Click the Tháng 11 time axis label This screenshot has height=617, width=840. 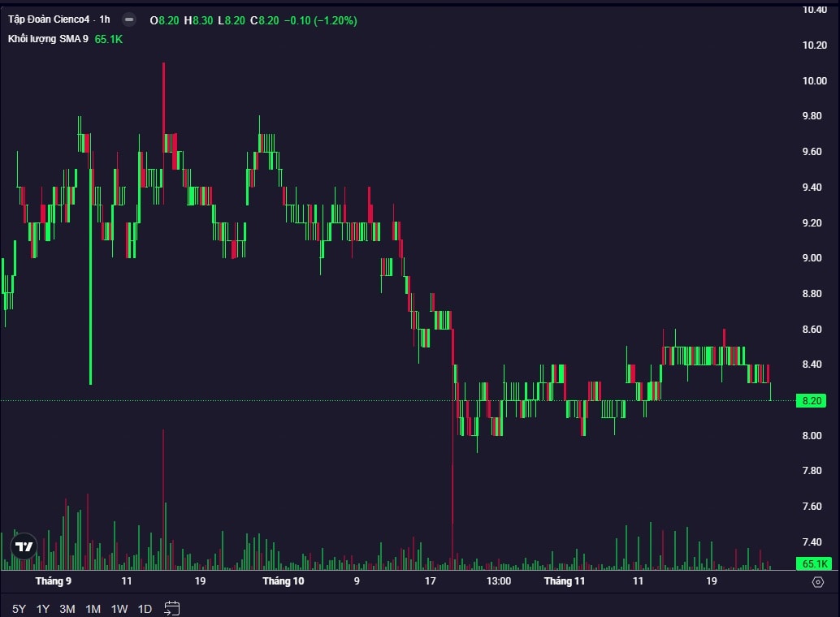[x=565, y=581]
